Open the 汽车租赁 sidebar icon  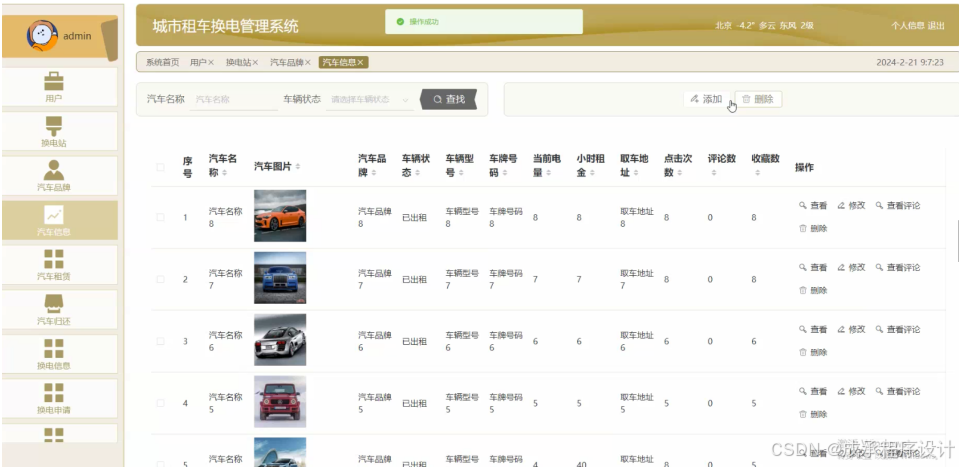[x=54, y=259]
